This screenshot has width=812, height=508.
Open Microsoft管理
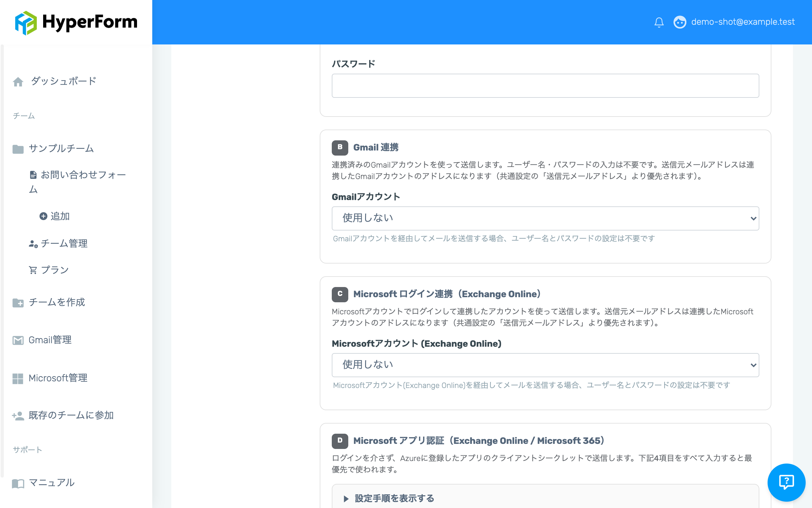(x=58, y=378)
